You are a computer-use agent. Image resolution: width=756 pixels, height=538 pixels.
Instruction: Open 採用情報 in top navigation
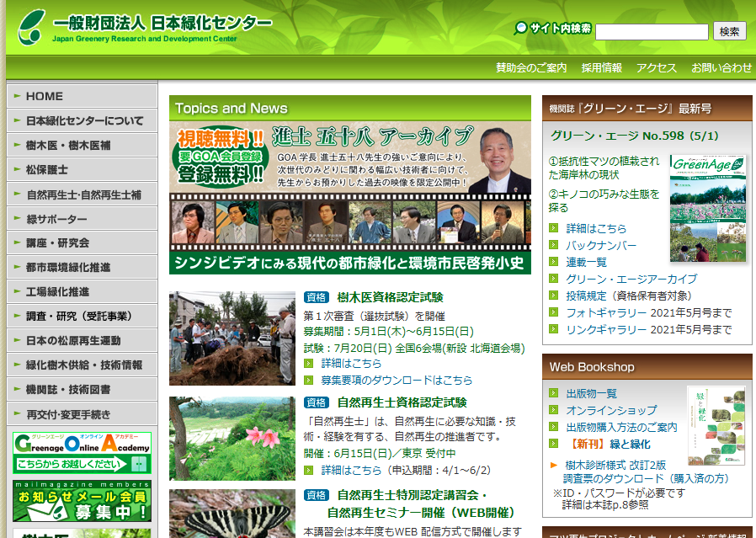pos(601,68)
